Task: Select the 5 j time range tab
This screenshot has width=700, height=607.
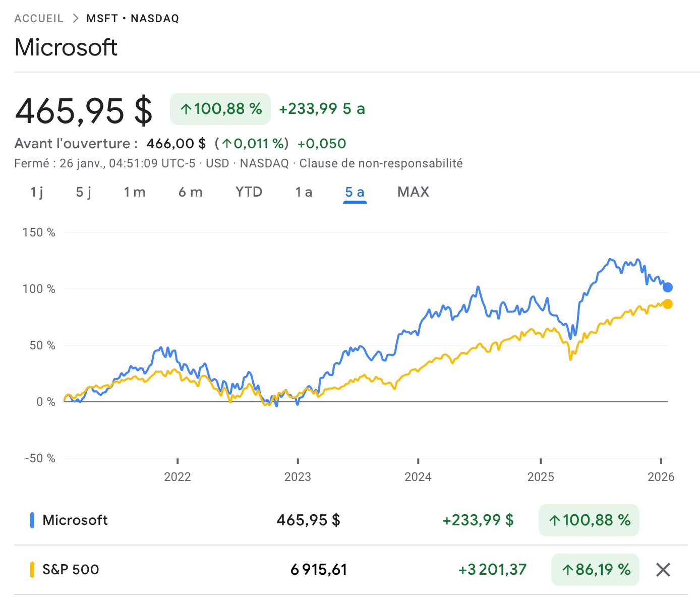Action: tap(84, 192)
